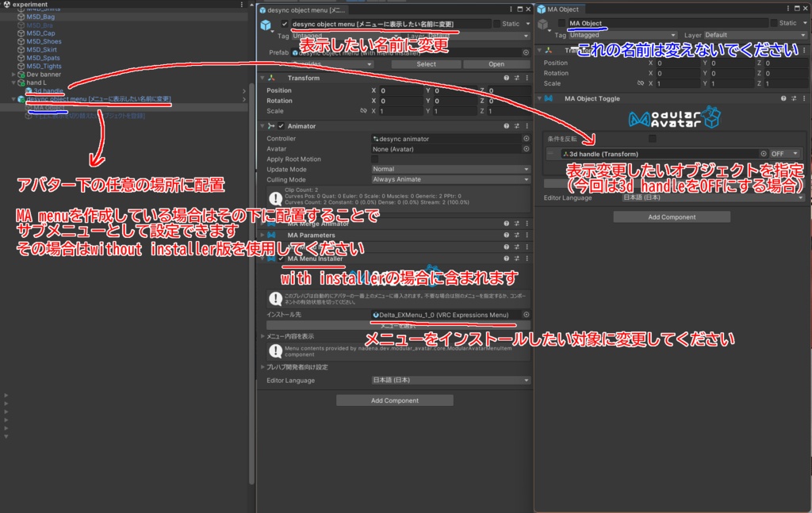This screenshot has height=513, width=812.
Task: Toggle Scale constrain-proportions link in desync inspector
Action: tap(363, 111)
